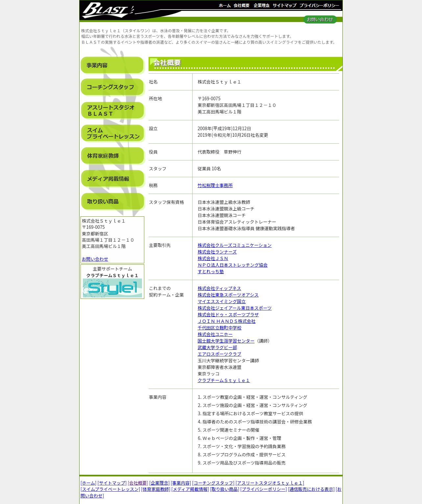Image resolution: width=422 pixels, height=504 pixels.
Task: Open メディア掲載情報 sidebar button
Action: [x=112, y=179]
